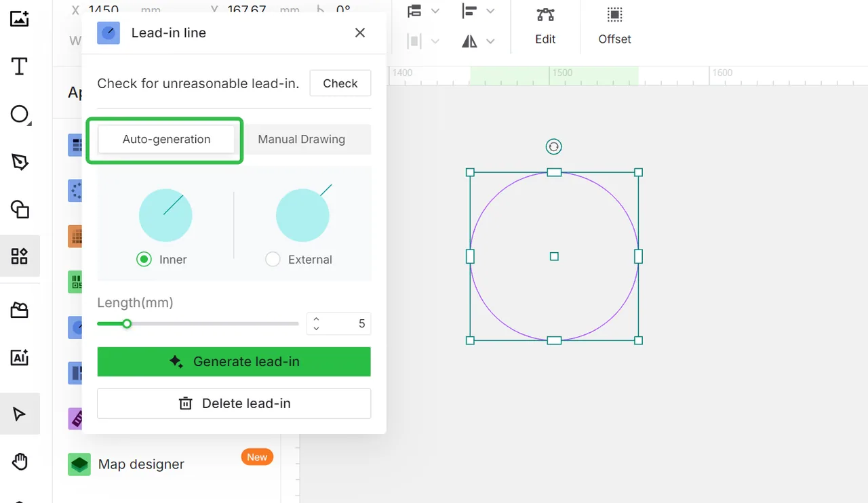Expand the layer arrange dropdown arrow
This screenshot has height=503, width=868.
pyautogui.click(x=435, y=11)
